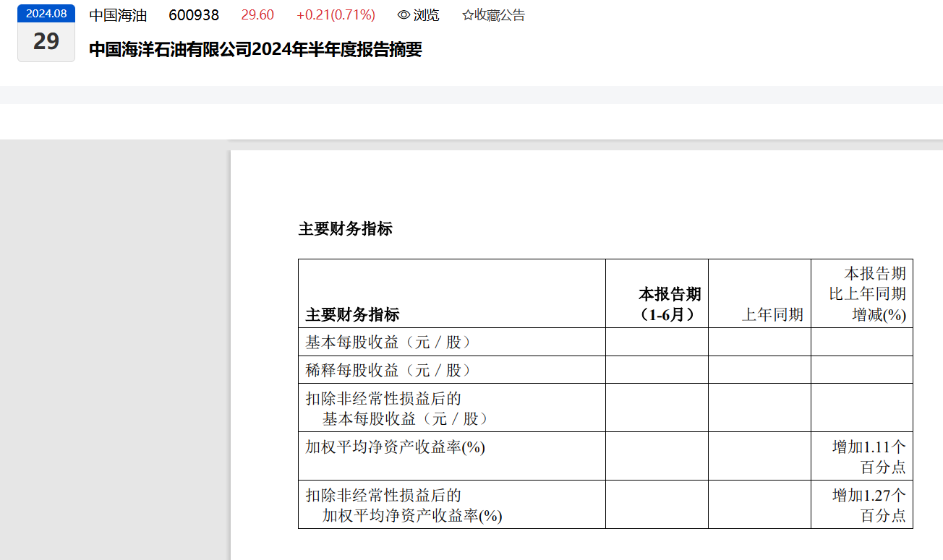Screen dimensions: 943x560
Task: Click the 主要财务指标 heading above the table
Action: point(346,229)
